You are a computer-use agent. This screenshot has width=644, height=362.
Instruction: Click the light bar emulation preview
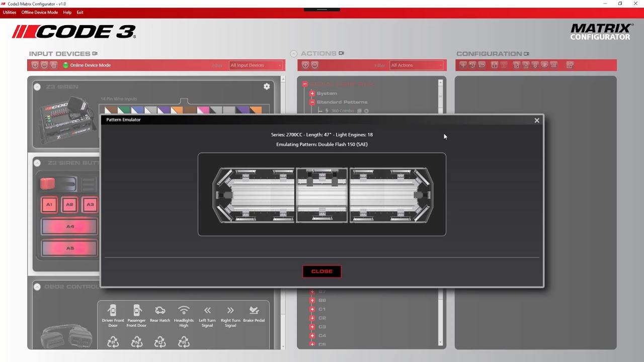coord(322,195)
